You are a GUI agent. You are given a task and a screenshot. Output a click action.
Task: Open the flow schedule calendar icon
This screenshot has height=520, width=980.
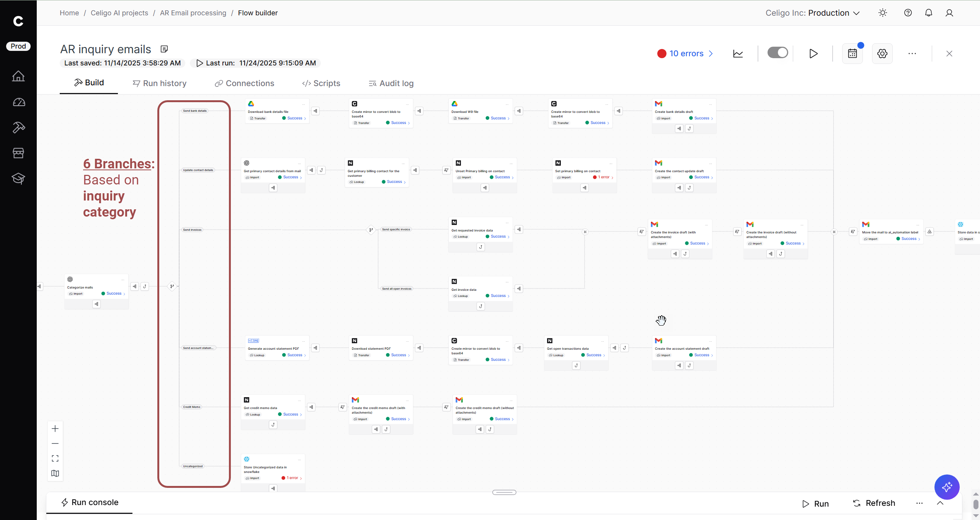click(x=852, y=54)
